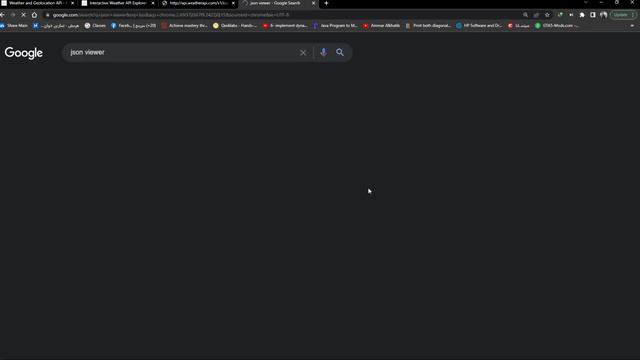
Task: Open the HP Software and Drivers bookmark
Action: (x=479, y=25)
